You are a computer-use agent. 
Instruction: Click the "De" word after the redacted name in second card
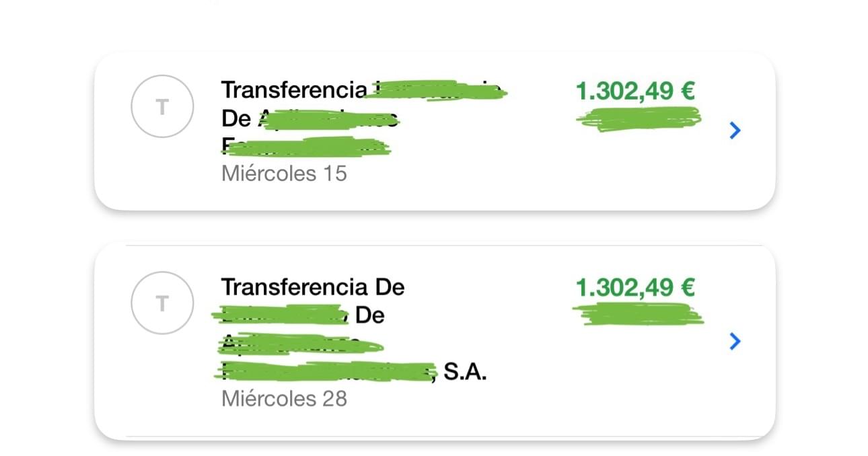[x=369, y=315]
